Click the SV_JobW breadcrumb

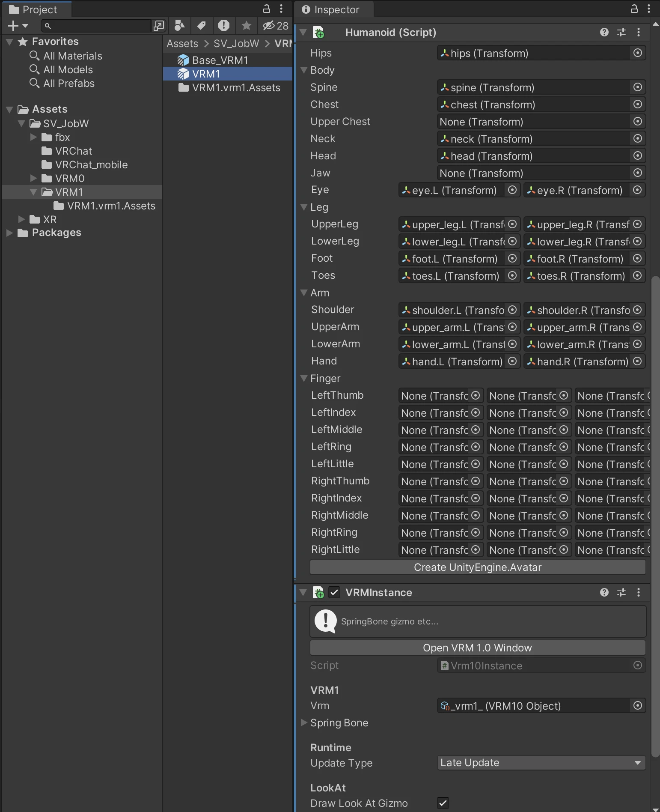[x=236, y=44]
